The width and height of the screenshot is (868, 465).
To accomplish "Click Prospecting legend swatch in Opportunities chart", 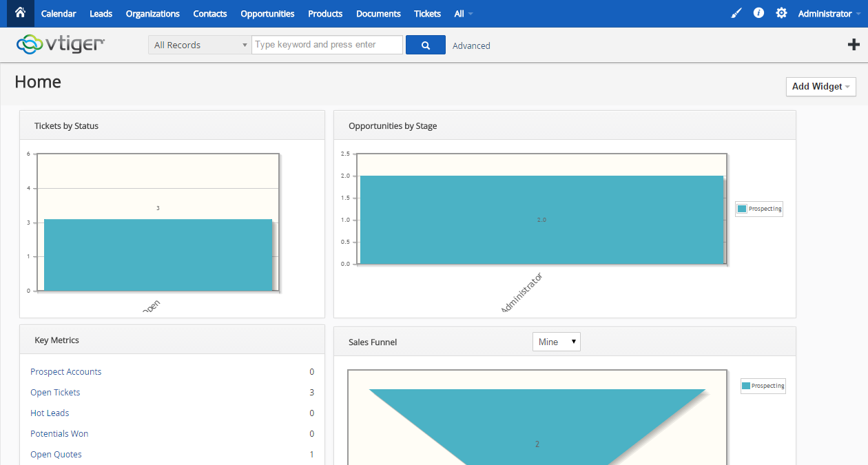I will tap(742, 209).
